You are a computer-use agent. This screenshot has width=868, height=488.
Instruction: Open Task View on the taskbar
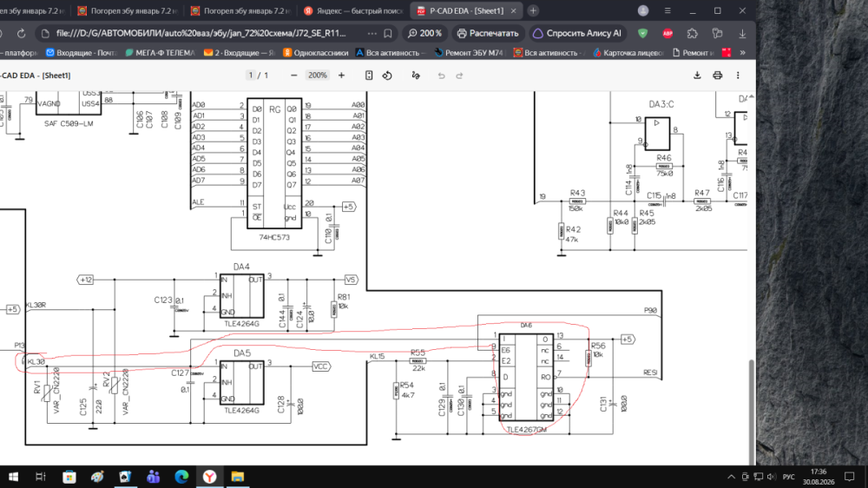[x=41, y=477]
